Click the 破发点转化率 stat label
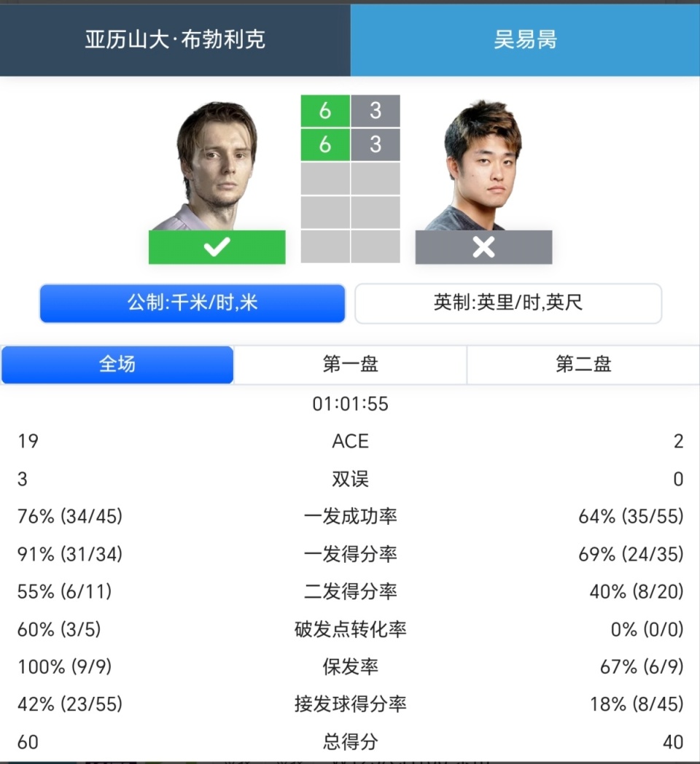 pos(350,628)
